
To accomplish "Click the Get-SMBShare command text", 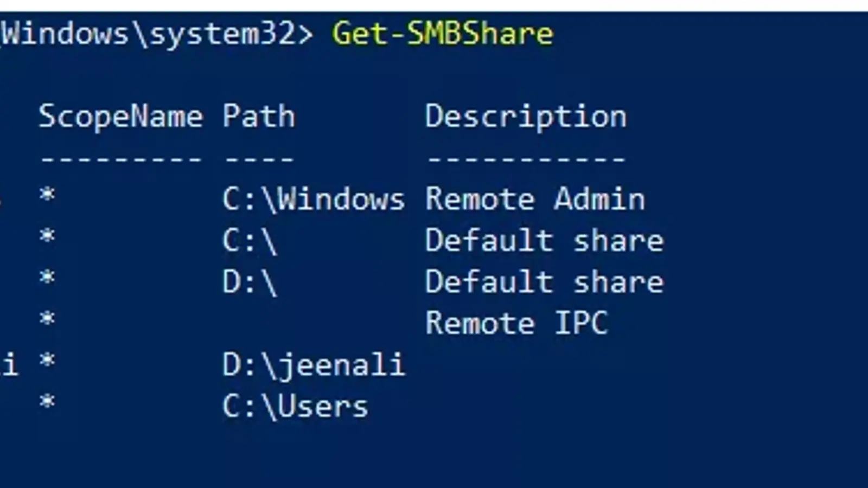I will pos(442,34).
